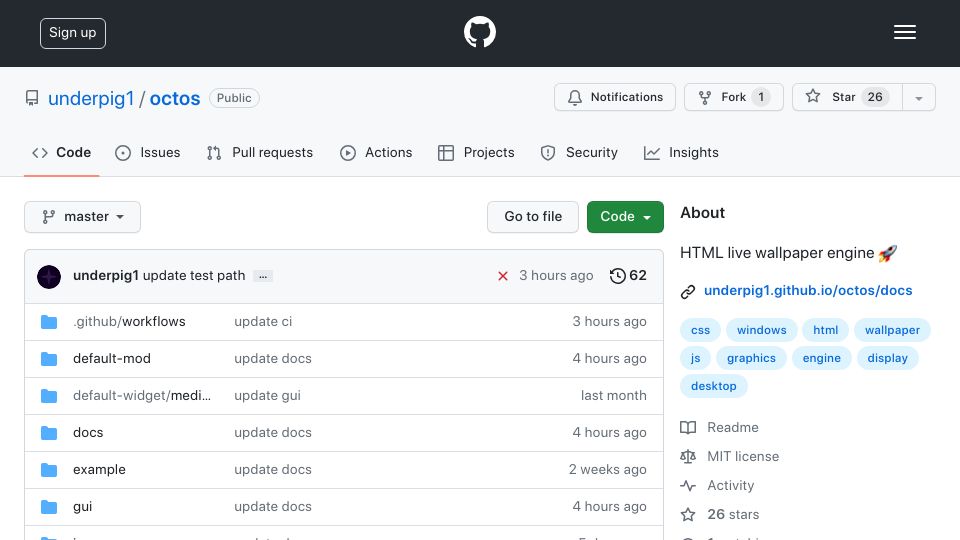Switch to the Code tab

click(61, 152)
